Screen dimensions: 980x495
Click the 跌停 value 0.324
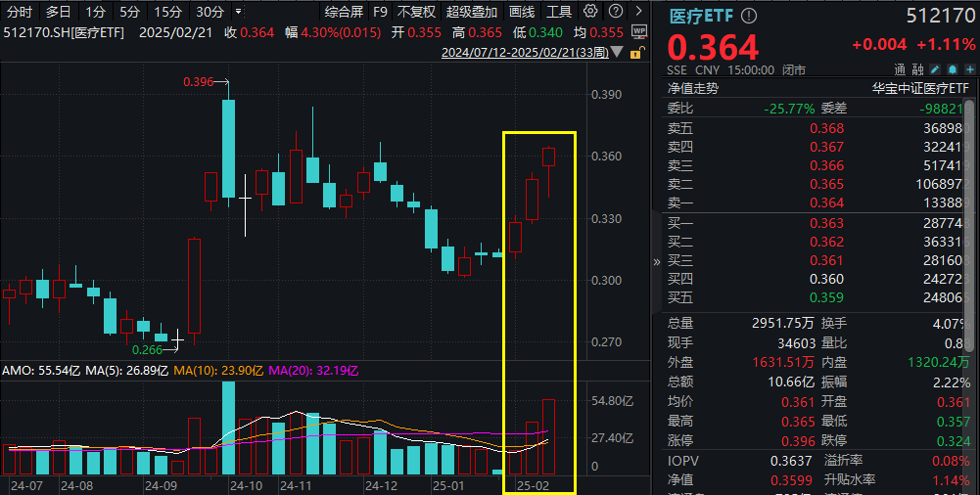954,441
